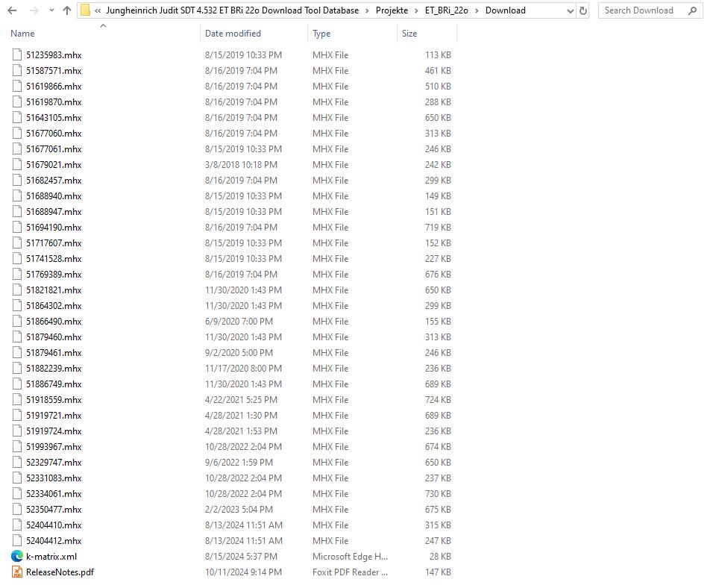Select file name 51882239.mhx
This screenshot has height=588, width=713.
pyautogui.click(x=54, y=368)
